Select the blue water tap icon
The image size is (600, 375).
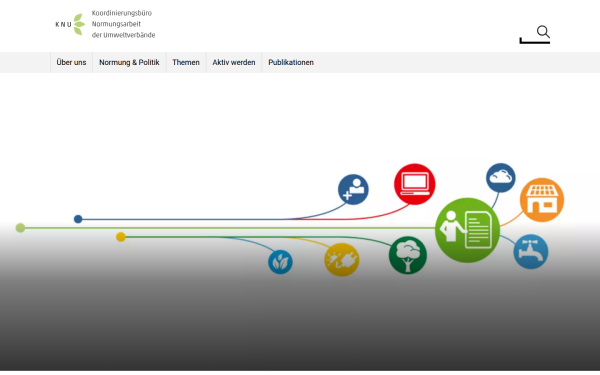click(530, 251)
